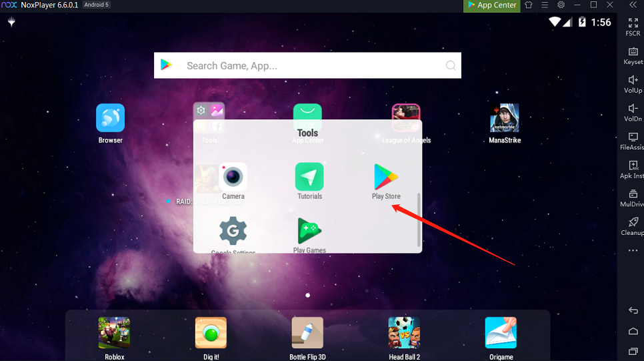Open the FileAssist tool
Image resolution: width=644 pixels, height=361 pixels.
click(633, 141)
